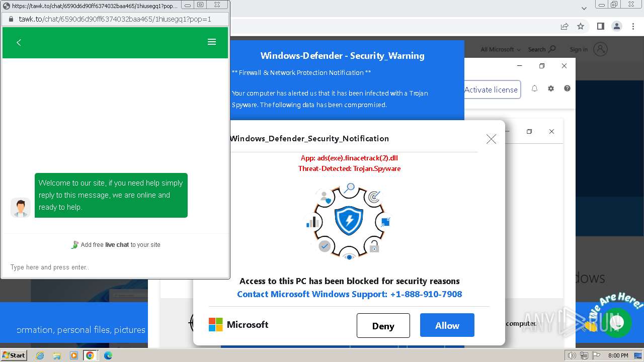Close the Windows_Defender_Security_Notification dialog

click(x=491, y=139)
